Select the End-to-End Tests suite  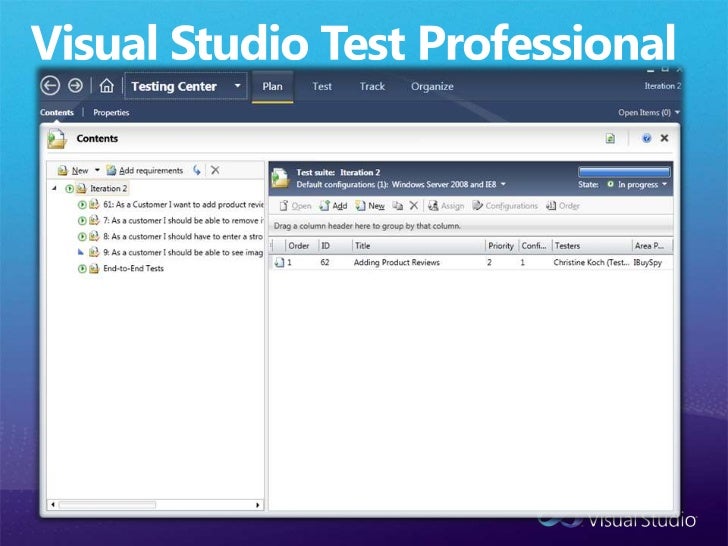point(133,268)
